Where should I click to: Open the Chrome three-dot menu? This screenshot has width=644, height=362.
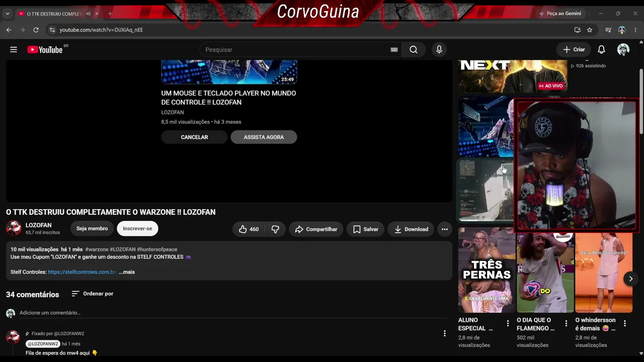coord(635,30)
